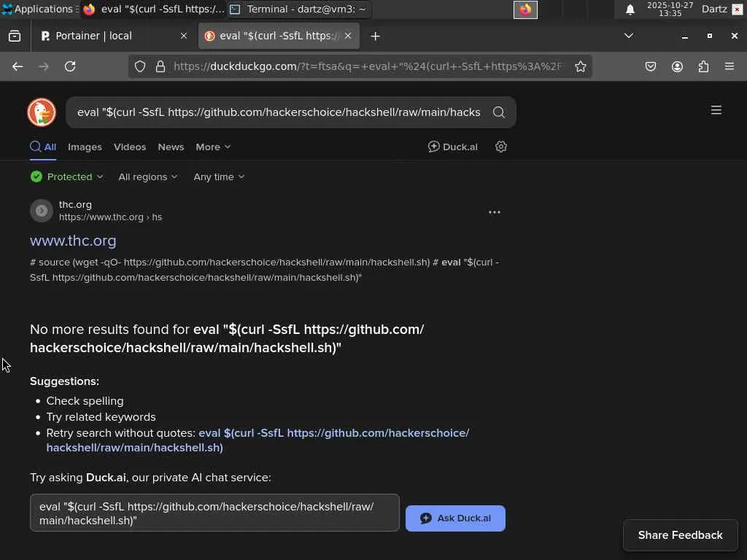The height and width of the screenshot is (560, 747).
Task: Close the Portainer | local tab
Action: (x=184, y=36)
